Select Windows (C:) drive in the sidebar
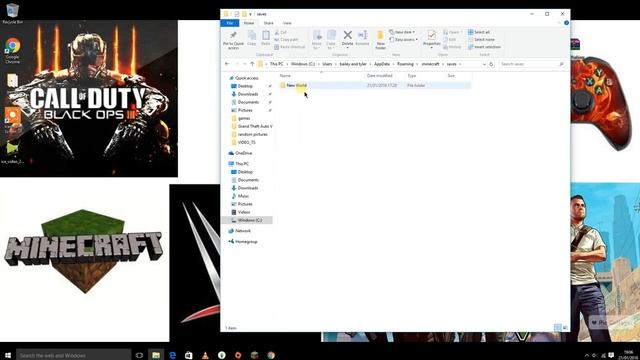640x360 pixels. coord(249,220)
